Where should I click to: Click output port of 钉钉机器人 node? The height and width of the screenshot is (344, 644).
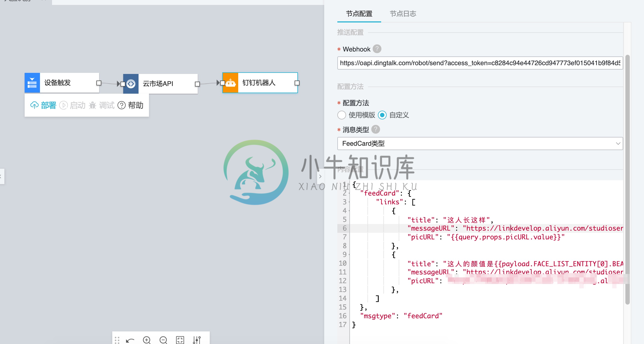click(x=297, y=83)
